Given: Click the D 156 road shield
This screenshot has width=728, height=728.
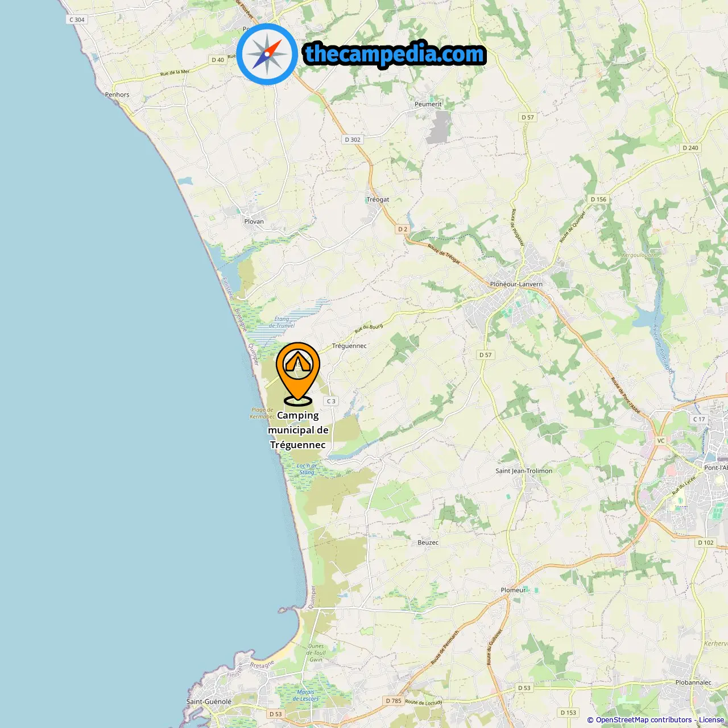Looking at the screenshot, I should click(x=598, y=199).
